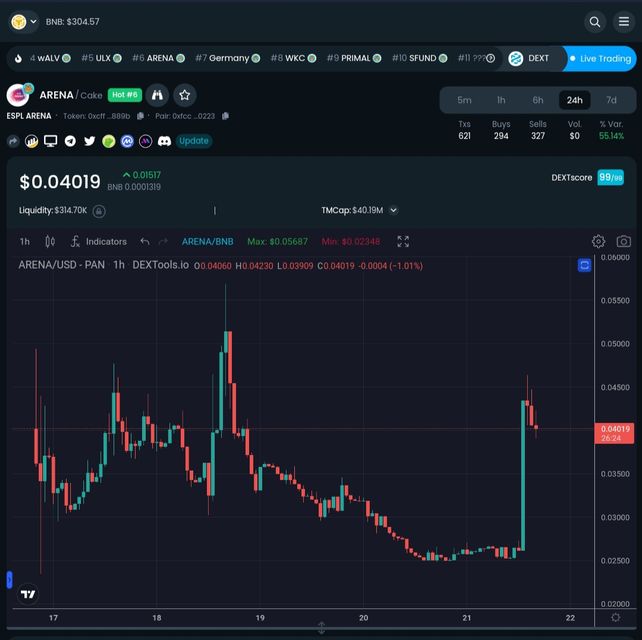Open the Twitter link icon
The width and height of the screenshot is (642, 640).
tap(90, 141)
